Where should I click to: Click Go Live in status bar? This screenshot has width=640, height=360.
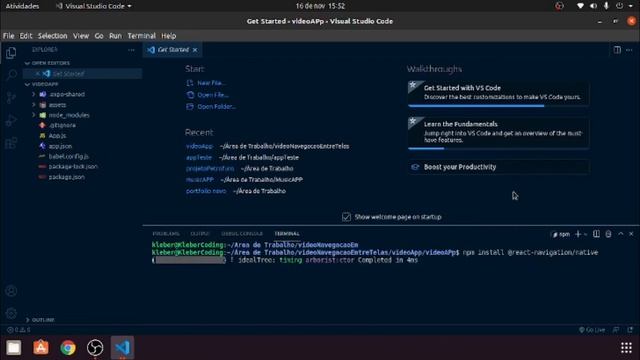(x=592, y=330)
